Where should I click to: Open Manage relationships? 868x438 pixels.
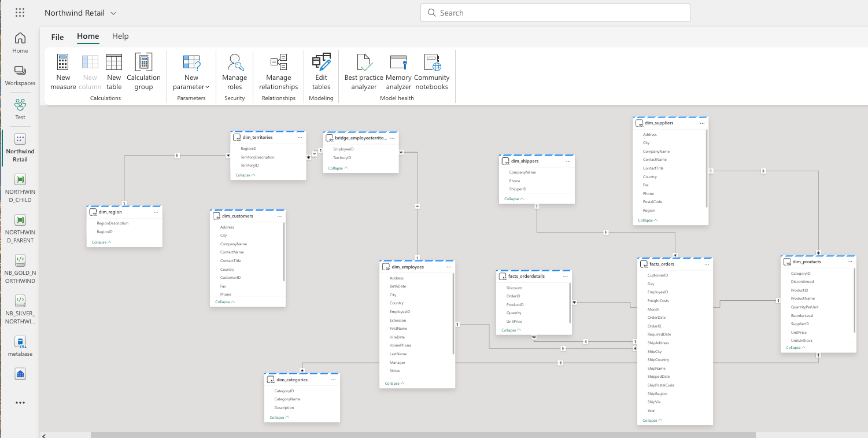click(279, 72)
